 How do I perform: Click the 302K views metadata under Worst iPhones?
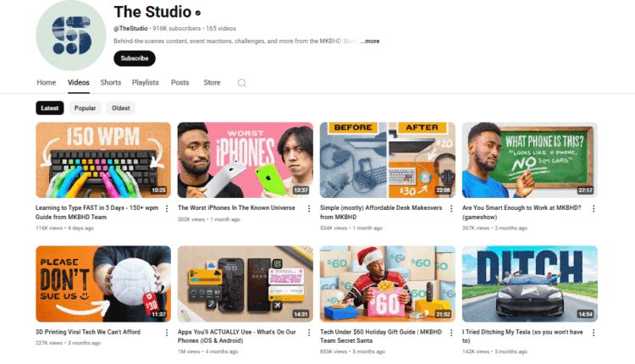point(191,219)
